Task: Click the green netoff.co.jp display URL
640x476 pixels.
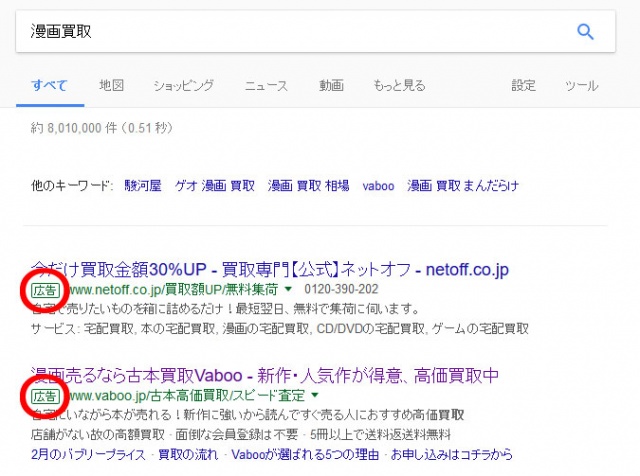Action: pos(174,289)
